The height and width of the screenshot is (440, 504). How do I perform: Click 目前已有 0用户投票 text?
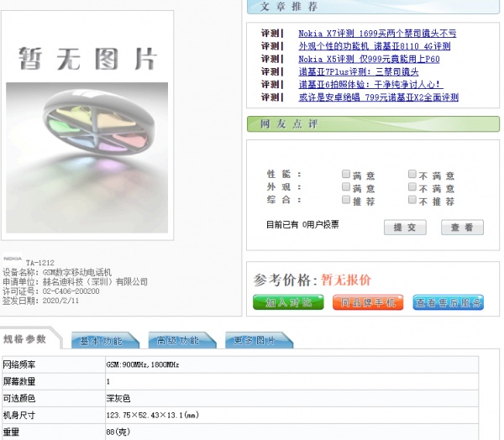[x=302, y=225]
